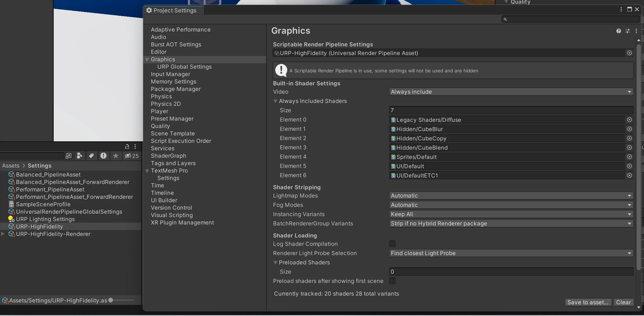This screenshot has width=644, height=316.
Task: Click object picker for Scriptable Render Pipeline asset
Action: [x=629, y=53]
